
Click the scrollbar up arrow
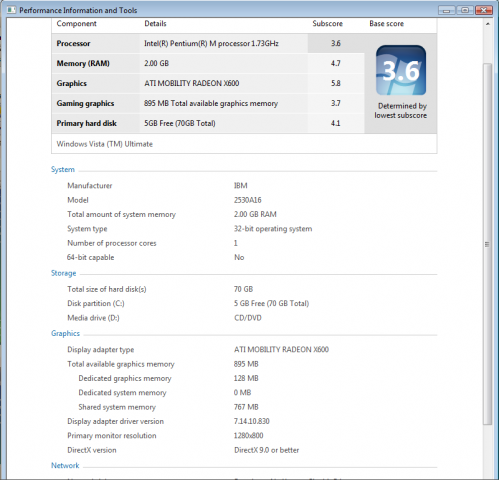pos(488,24)
